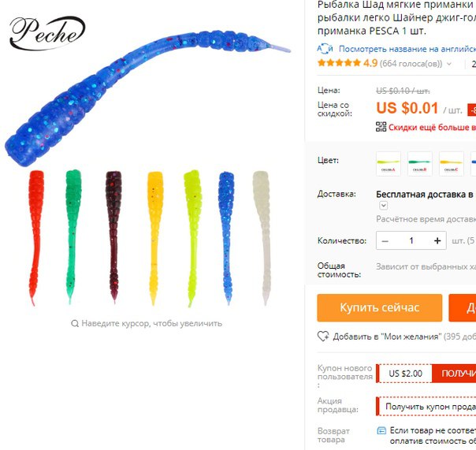Click Получить купон продавца button
The image size is (476, 450).
[x=426, y=407]
